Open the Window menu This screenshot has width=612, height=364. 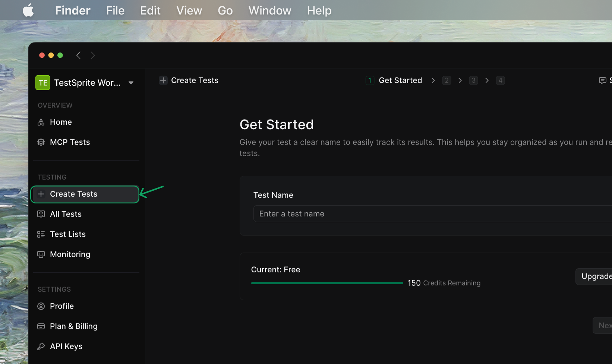tap(270, 10)
